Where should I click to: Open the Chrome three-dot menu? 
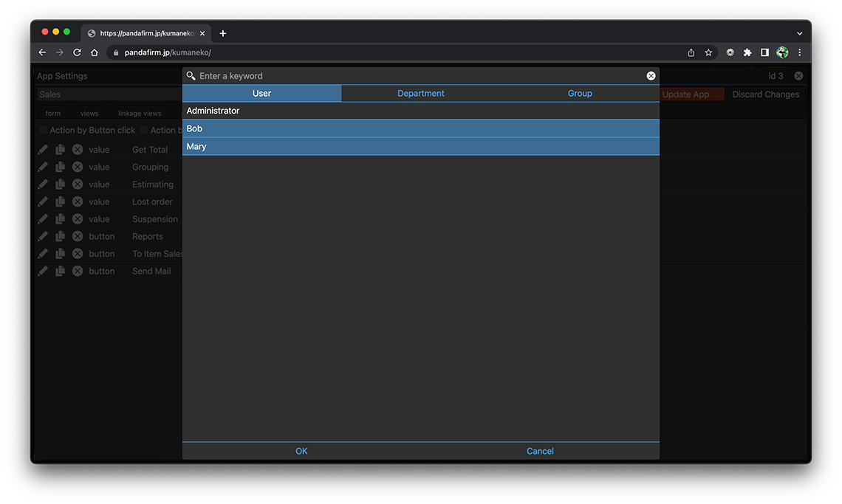(799, 52)
